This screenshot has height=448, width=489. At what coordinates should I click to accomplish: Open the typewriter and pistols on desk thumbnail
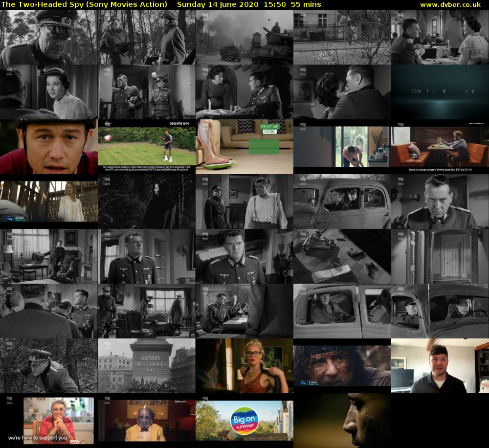[342, 256]
